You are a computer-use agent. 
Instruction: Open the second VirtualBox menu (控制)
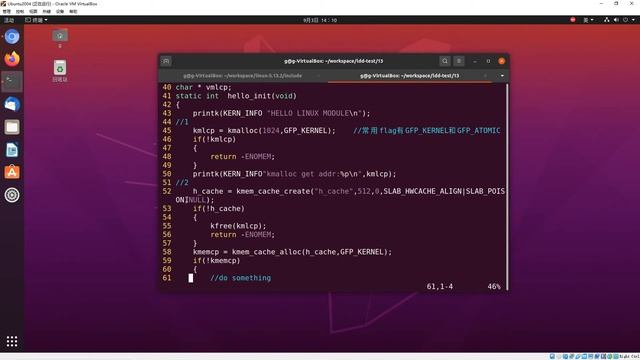click(x=20, y=11)
